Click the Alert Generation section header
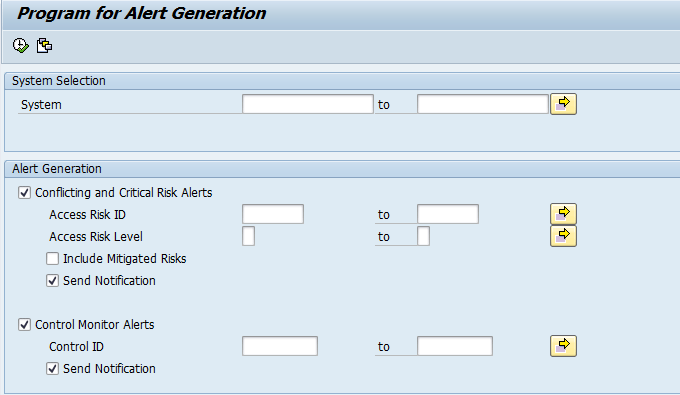Viewport: 680px width, 395px height. tap(57, 169)
